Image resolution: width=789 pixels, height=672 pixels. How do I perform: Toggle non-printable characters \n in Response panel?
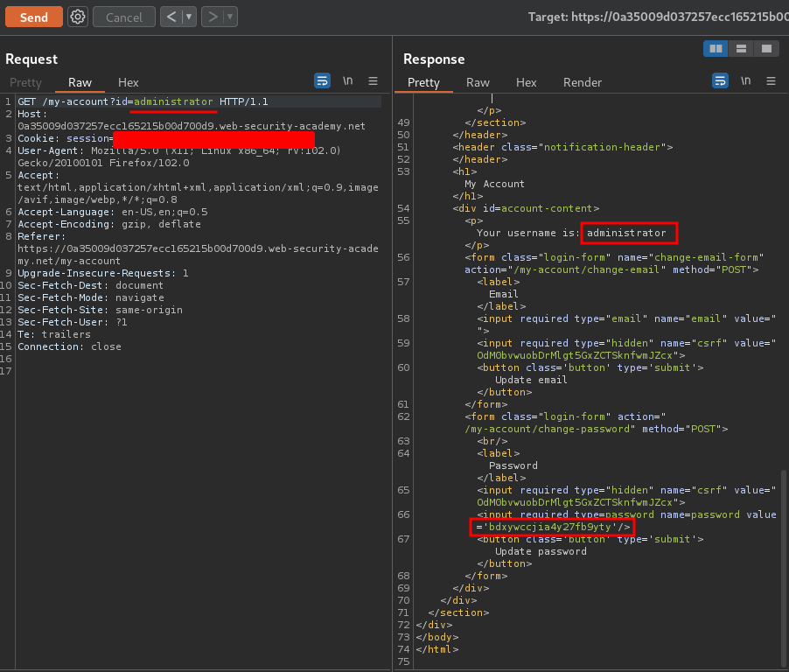pos(746,80)
